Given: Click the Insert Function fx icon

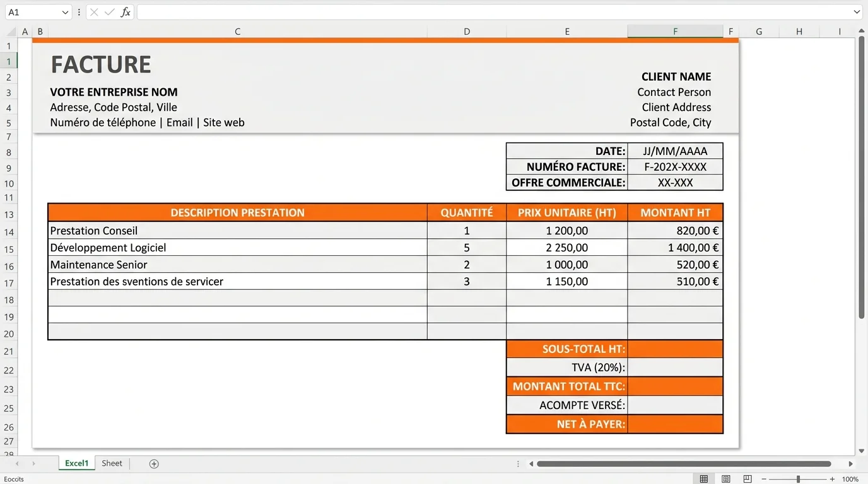Looking at the screenshot, I should [x=126, y=11].
